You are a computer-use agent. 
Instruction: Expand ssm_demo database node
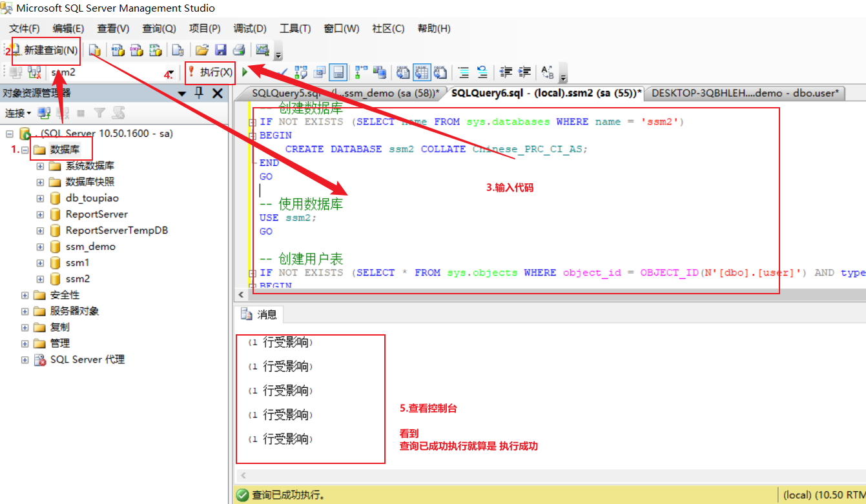point(40,247)
